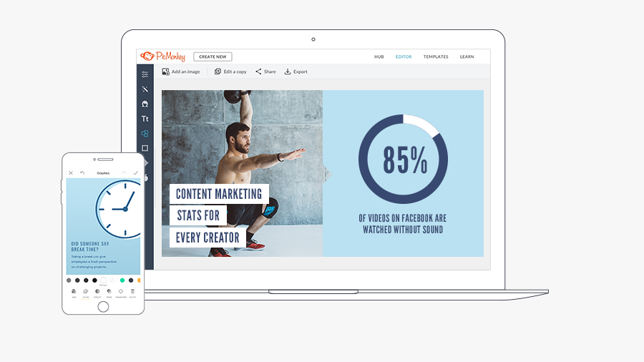Open the LEARN menu item
644x362 pixels.
point(467,57)
